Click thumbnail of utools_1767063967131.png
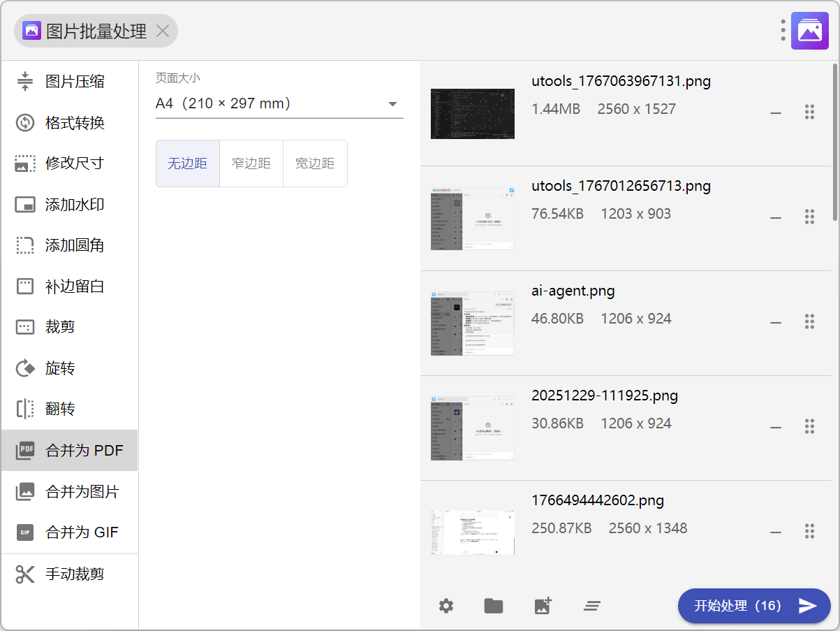Screen dimensions: 840x631 (x=473, y=114)
